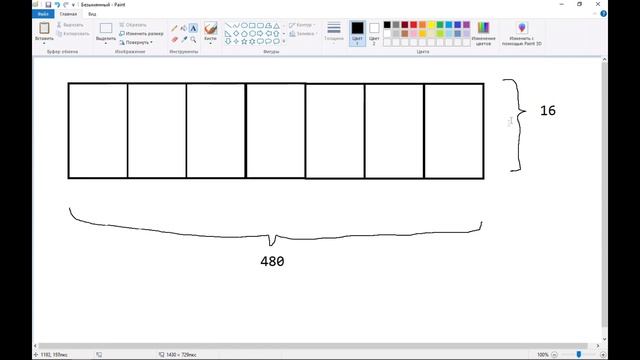Open the Paint help question mark
640x360 pixels.
[x=603, y=14]
